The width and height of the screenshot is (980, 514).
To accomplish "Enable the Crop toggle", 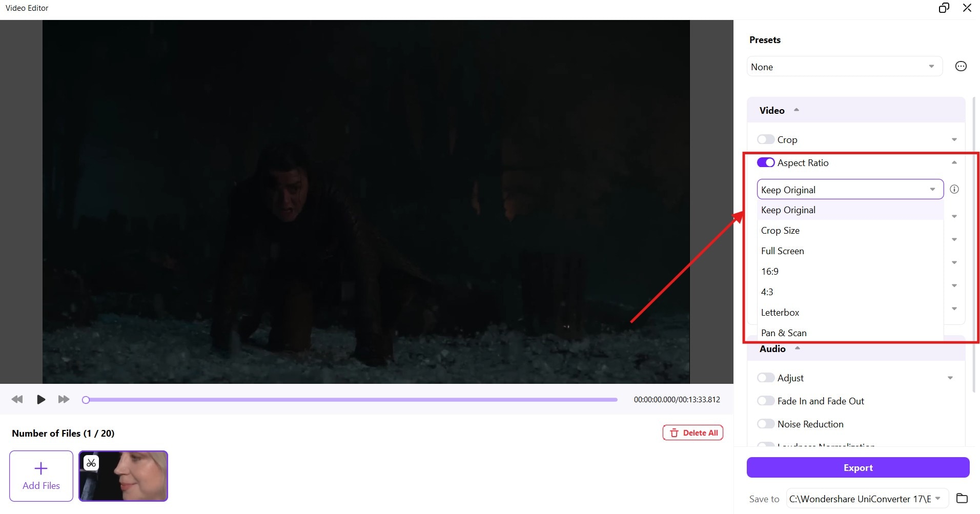I will pos(766,139).
